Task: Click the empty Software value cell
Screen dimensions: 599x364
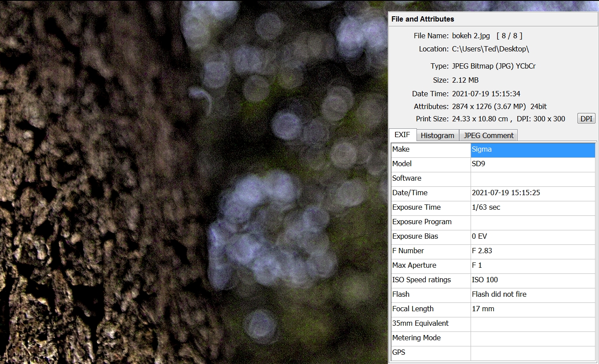Action: point(533,178)
